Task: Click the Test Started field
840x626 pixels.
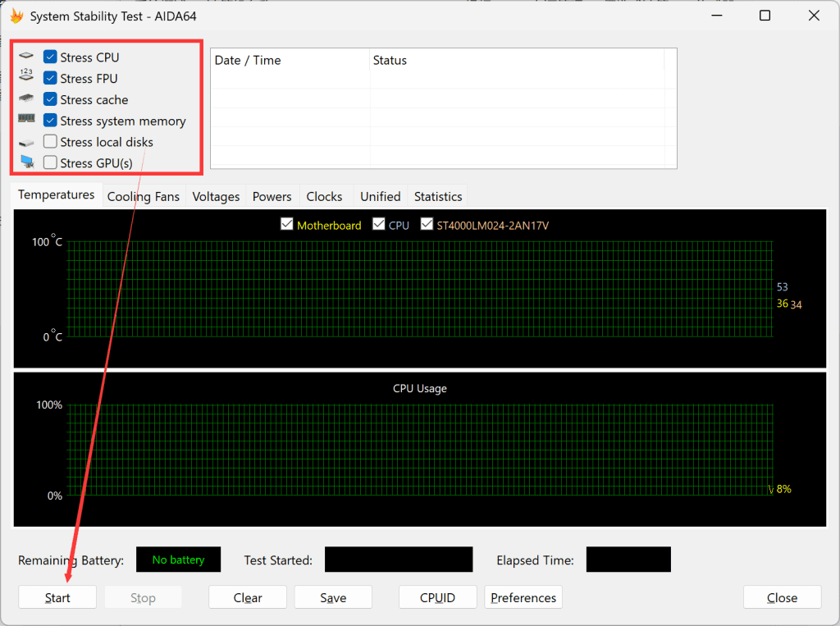Action: click(399, 560)
